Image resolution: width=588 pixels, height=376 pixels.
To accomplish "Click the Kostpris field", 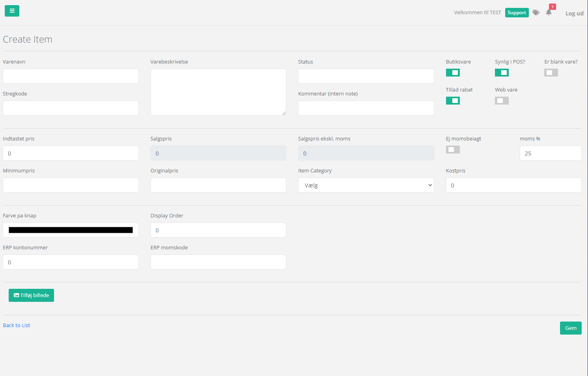I will point(514,185).
